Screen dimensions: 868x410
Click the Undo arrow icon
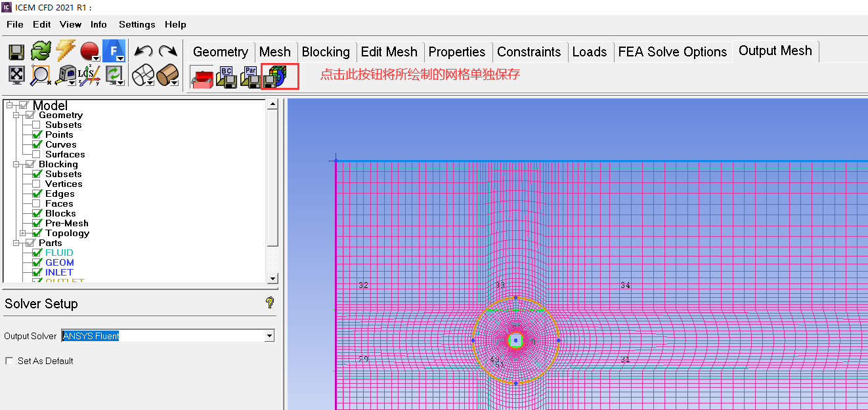(x=142, y=51)
